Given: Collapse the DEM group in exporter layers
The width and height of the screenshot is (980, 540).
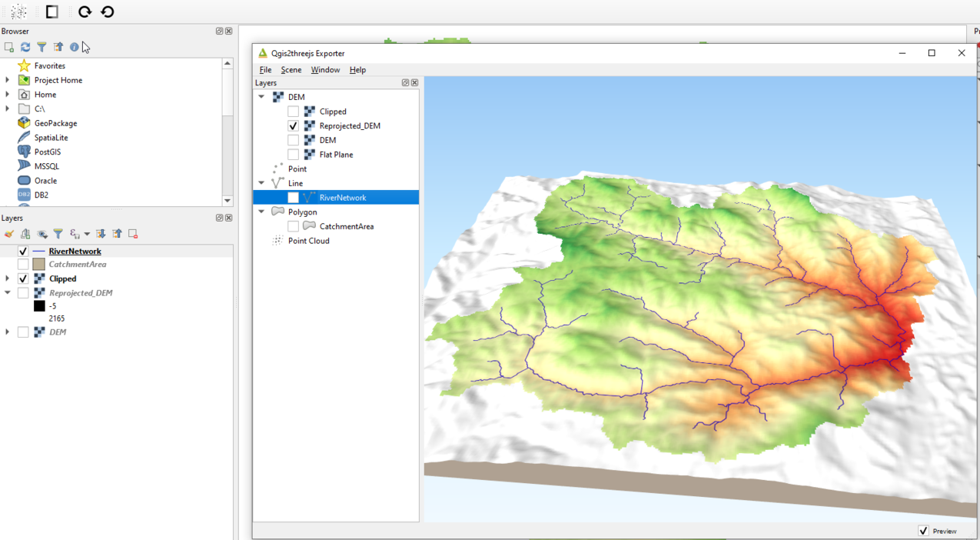Looking at the screenshot, I should point(261,96).
